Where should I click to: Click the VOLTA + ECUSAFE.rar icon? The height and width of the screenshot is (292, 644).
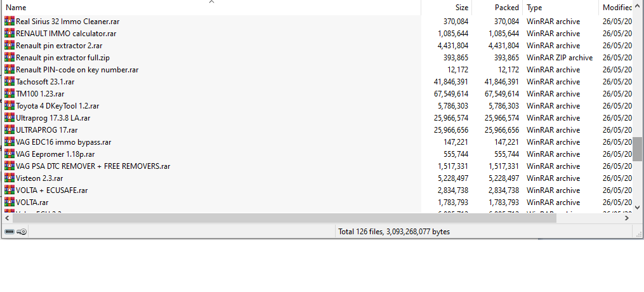[x=10, y=190]
